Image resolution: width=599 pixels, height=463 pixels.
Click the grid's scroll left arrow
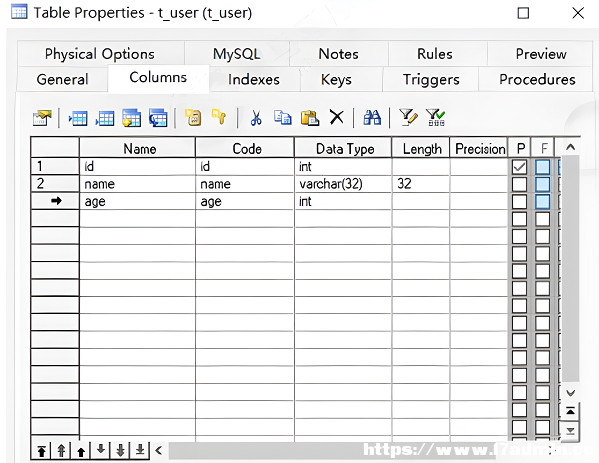tap(159, 451)
